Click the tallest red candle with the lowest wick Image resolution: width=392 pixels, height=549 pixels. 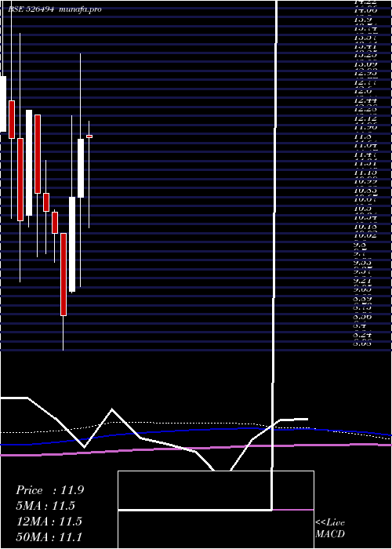(64, 274)
